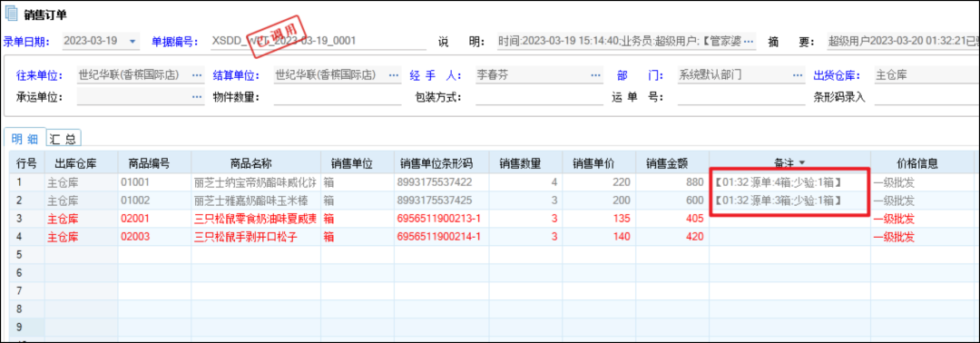Viewport: 980px width, 343px height.
Task: Select row number 5 header
Action: coord(27,255)
